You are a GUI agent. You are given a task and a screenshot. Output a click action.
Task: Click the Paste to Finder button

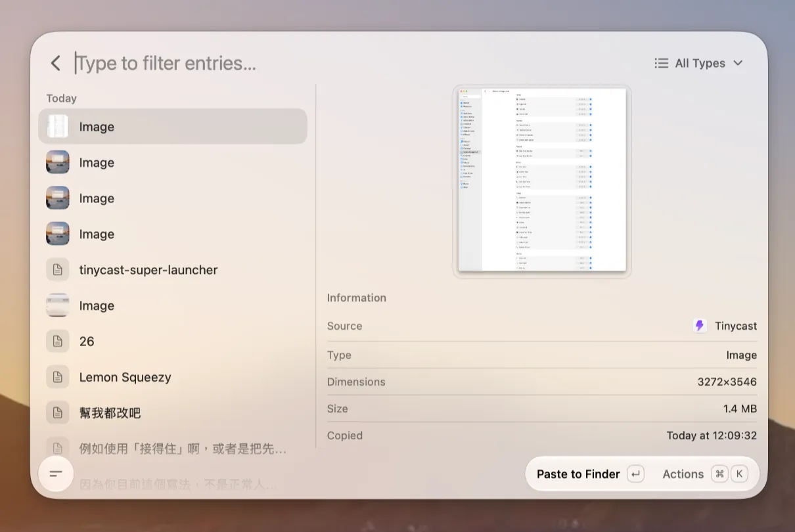coord(590,474)
